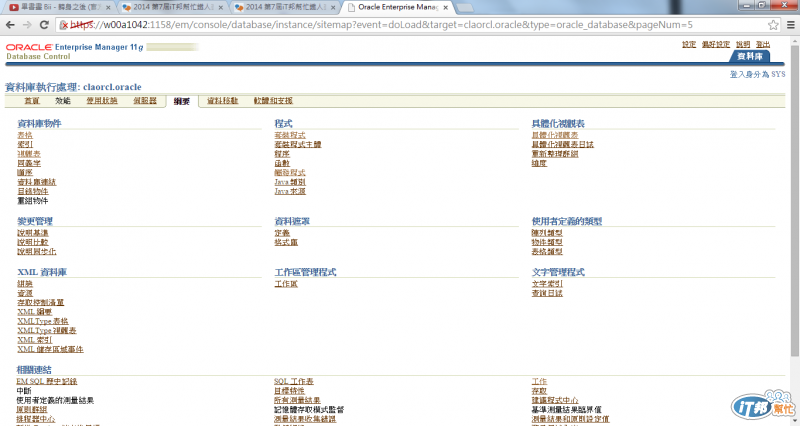Open the 維度 dimensions link

(539, 163)
